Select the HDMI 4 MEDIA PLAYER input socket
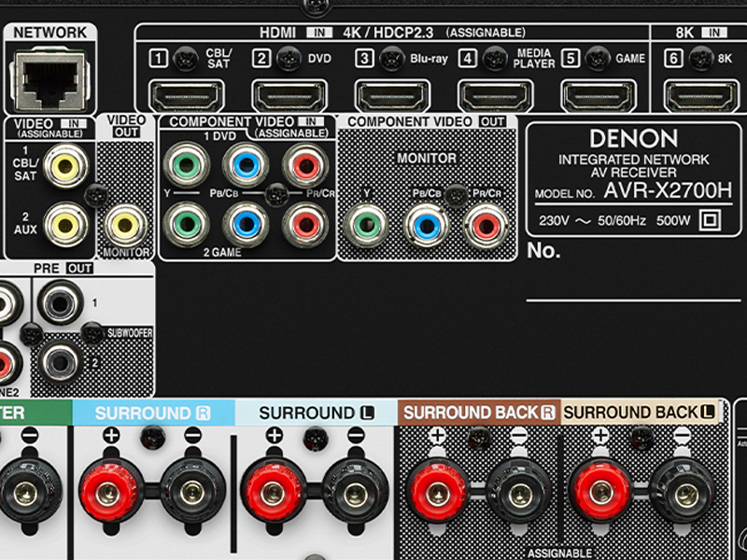Image resolution: width=747 pixels, height=560 pixels. [496, 96]
